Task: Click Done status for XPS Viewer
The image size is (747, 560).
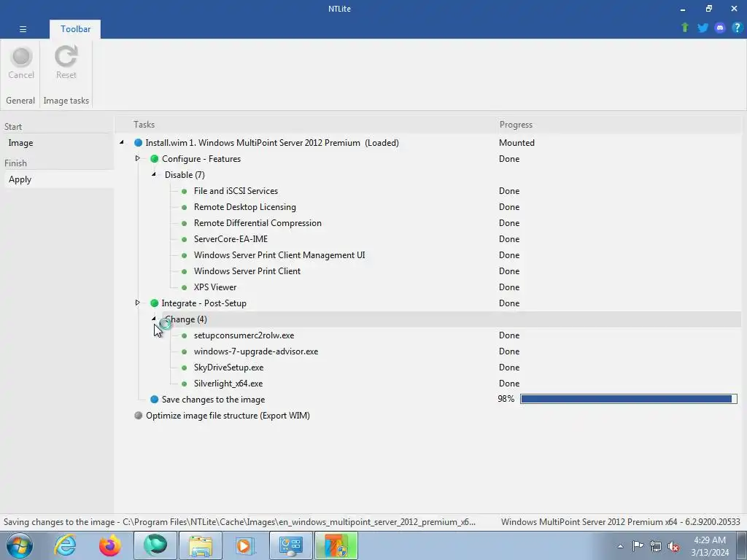Action: 508,287
